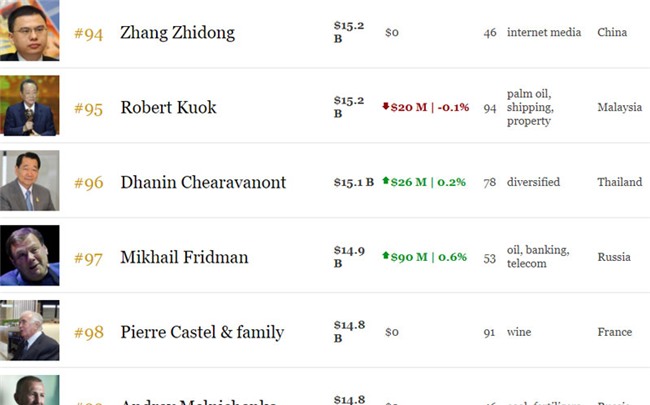Click the green up arrow for Mikhail Fridman
This screenshot has width=650, height=405.
click(385, 256)
